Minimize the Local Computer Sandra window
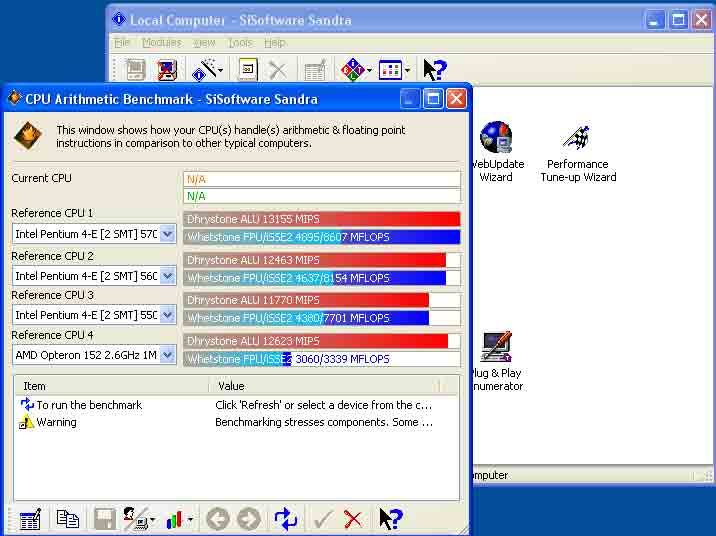 click(655, 20)
